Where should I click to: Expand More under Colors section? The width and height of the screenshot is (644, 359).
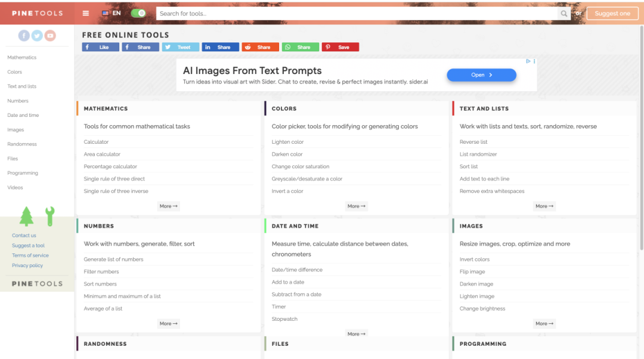(356, 206)
